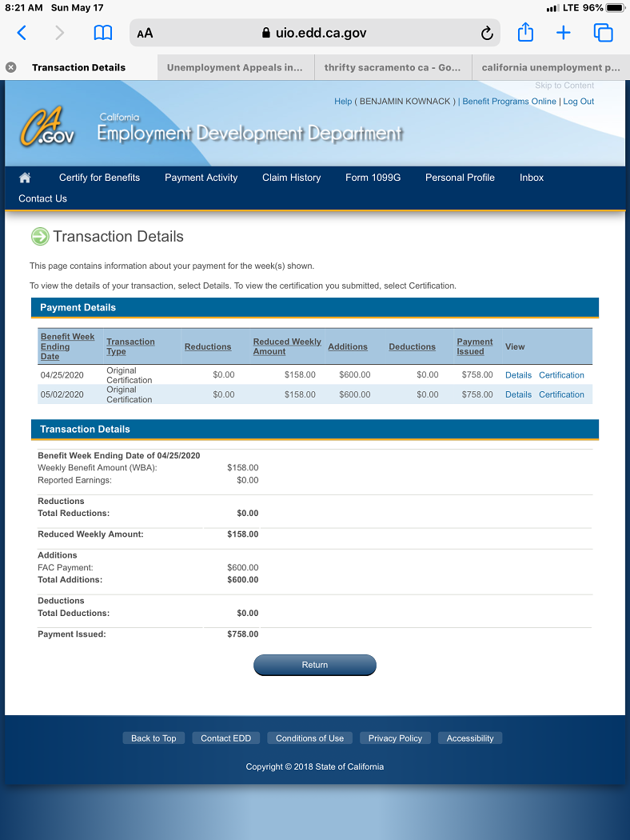The width and height of the screenshot is (630, 840).
Task: Add a new tab with plus icon
Action: (x=564, y=33)
